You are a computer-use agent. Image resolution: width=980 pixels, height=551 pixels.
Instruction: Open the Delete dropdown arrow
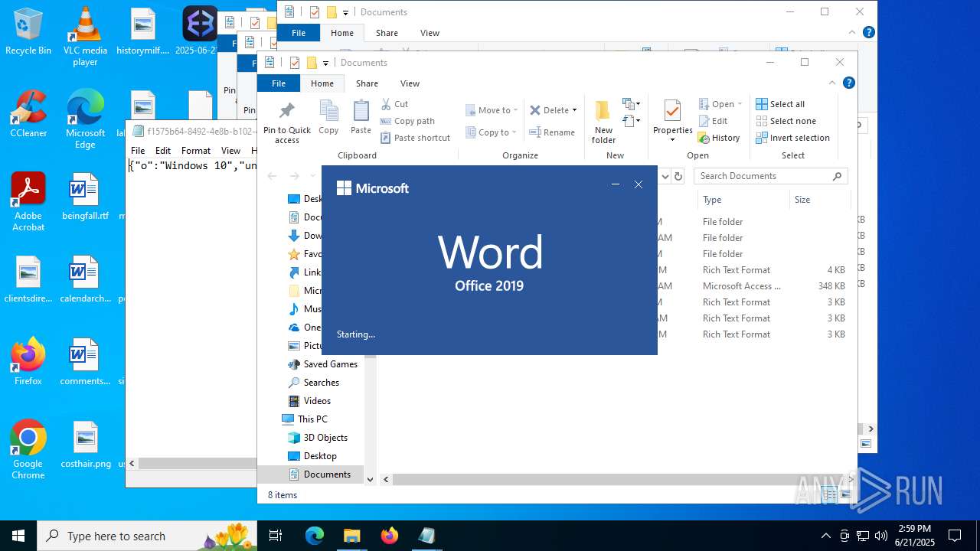tap(574, 110)
